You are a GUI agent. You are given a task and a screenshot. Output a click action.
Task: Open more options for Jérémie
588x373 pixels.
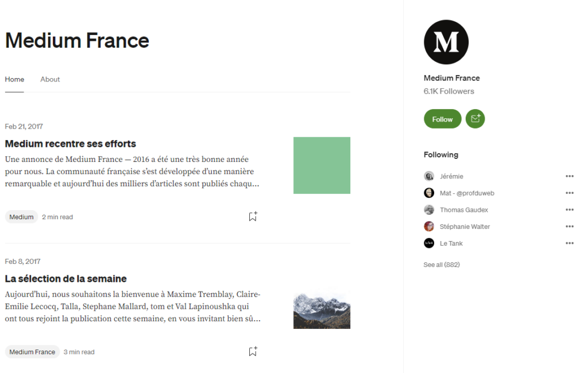[569, 176]
